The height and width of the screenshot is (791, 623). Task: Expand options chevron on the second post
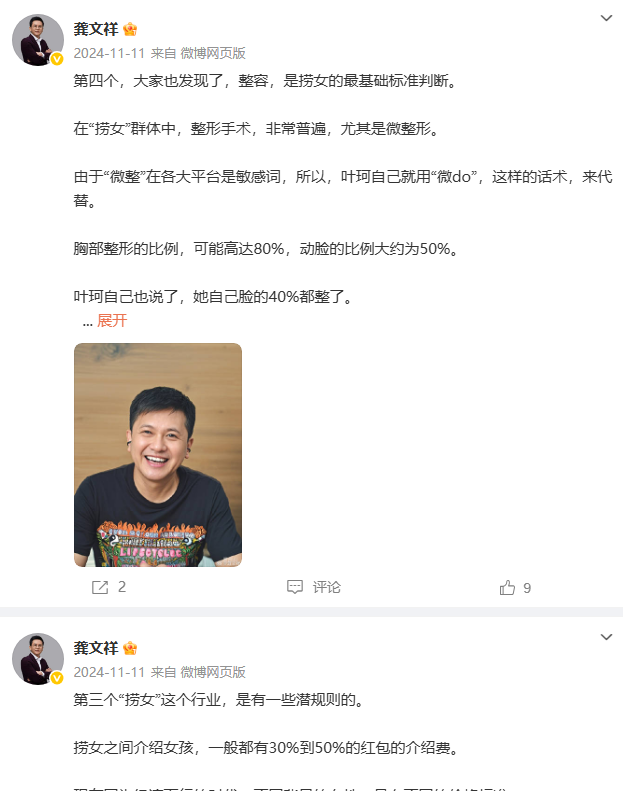click(606, 637)
